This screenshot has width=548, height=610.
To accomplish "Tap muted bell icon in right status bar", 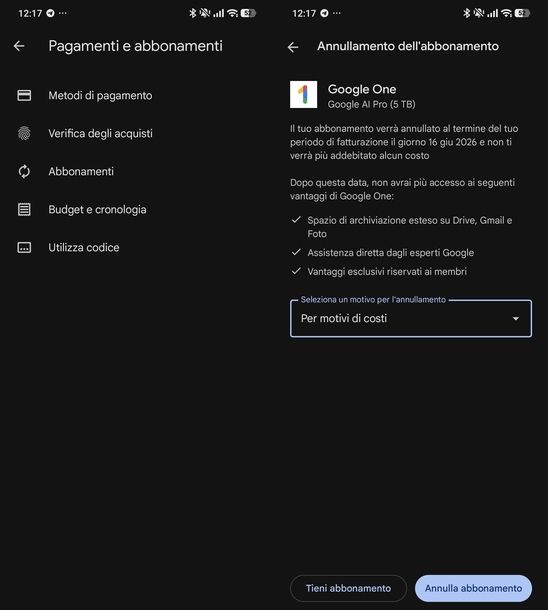I will click(x=479, y=13).
